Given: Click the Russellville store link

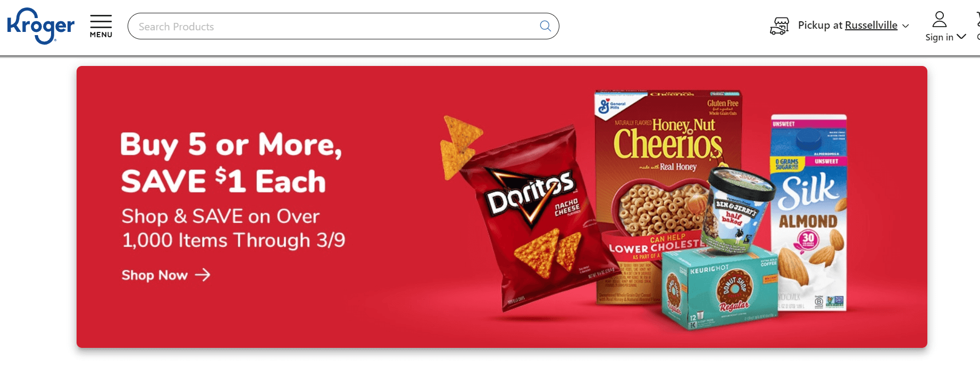Looking at the screenshot, I should (871, 25).
